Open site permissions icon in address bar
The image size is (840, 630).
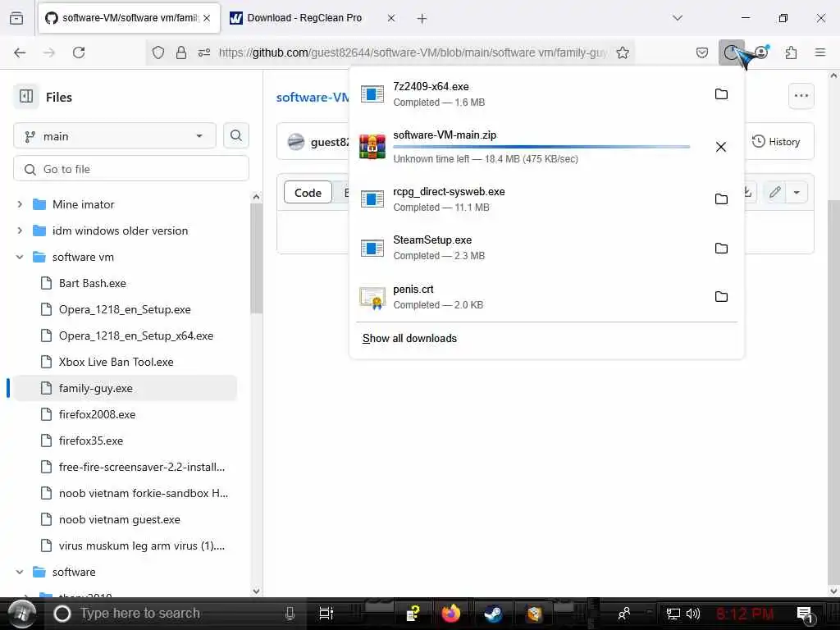pos(204,52)
